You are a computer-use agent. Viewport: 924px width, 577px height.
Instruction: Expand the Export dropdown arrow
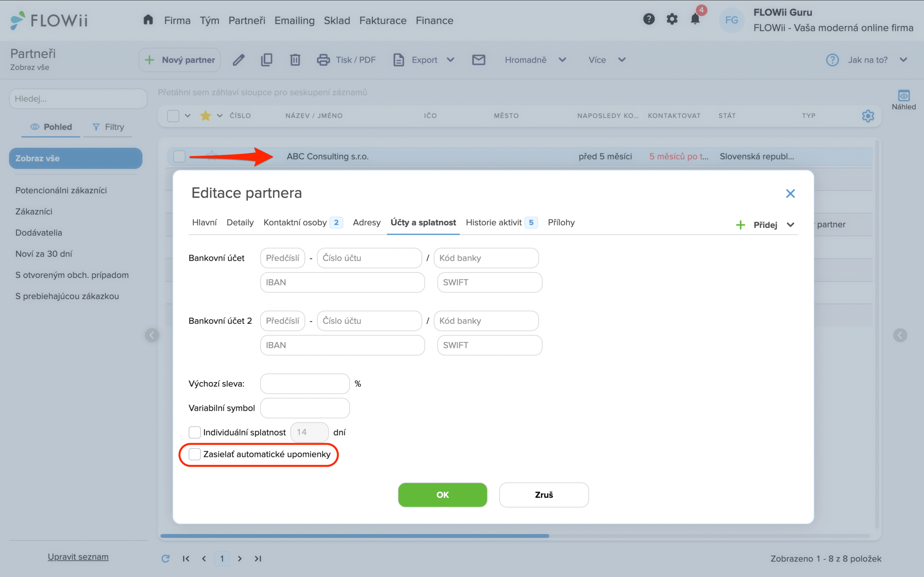pyautogui.click(x=450, y=60)
